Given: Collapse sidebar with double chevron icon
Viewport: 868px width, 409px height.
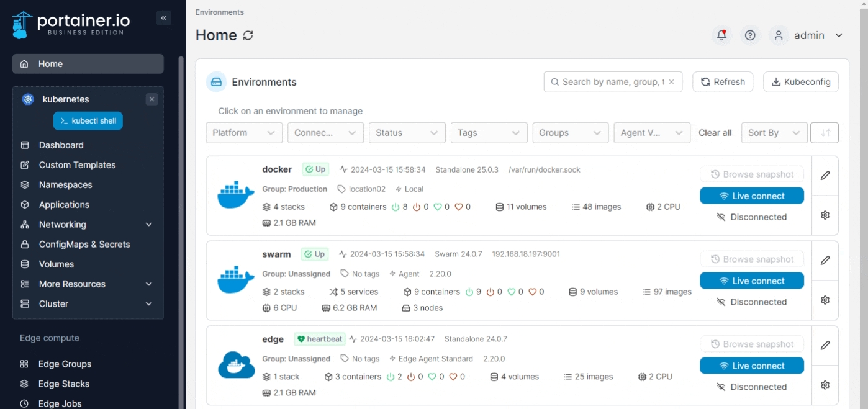Looking at the screenshot, I should coord(164,18).
